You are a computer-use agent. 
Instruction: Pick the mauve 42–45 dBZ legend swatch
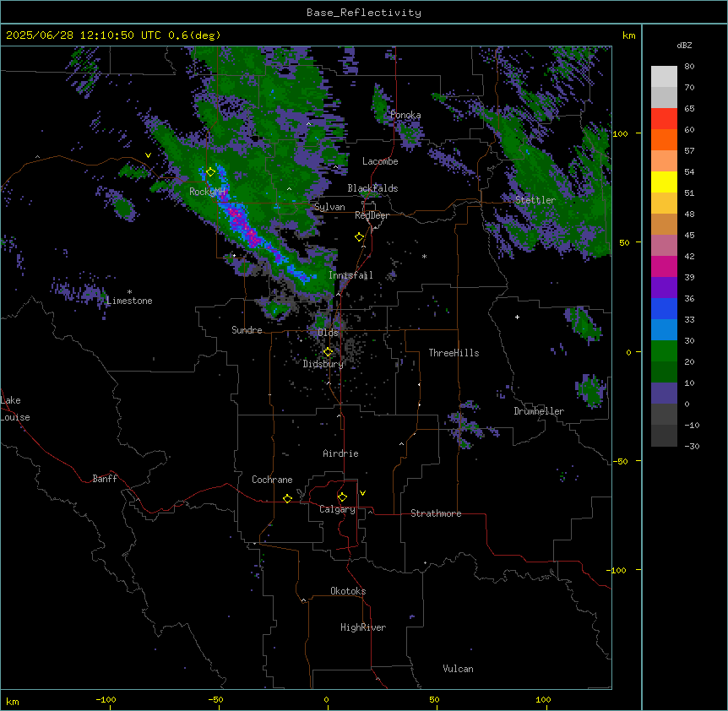pyautogui.click(x=664, y=246)
